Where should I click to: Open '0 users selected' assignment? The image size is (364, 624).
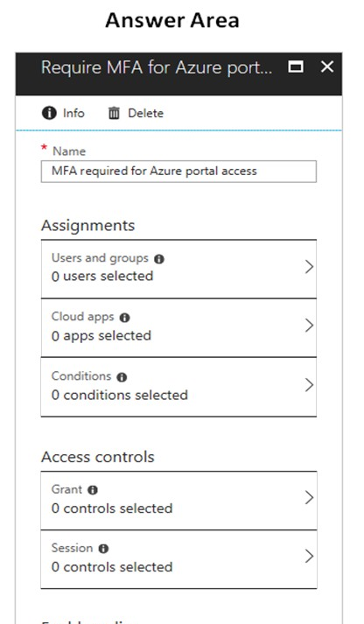[x=178, y=269]
